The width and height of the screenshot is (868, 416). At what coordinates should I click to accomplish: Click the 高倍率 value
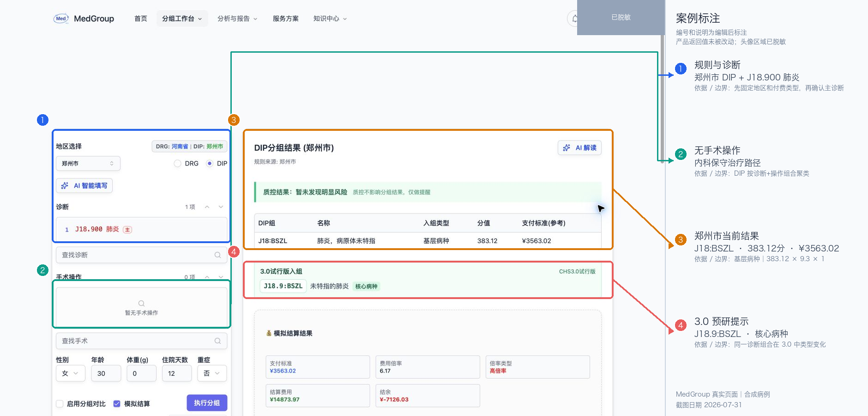(498, 371)
